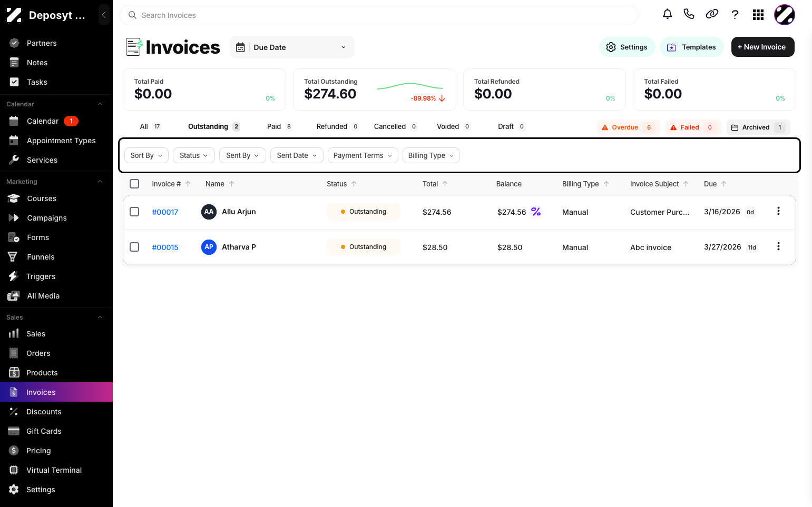Click the discount percent icon on Allu Arjun's balance

(x=536, y=212)
